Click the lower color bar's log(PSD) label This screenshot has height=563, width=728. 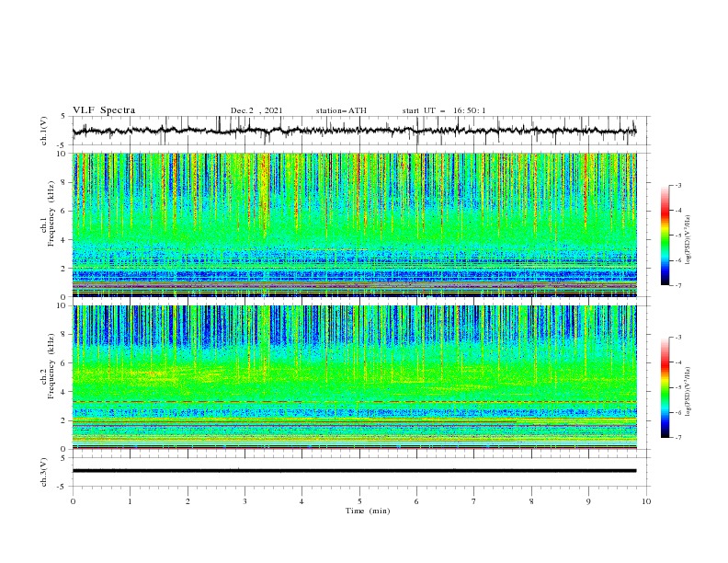(x=689, y=392)
